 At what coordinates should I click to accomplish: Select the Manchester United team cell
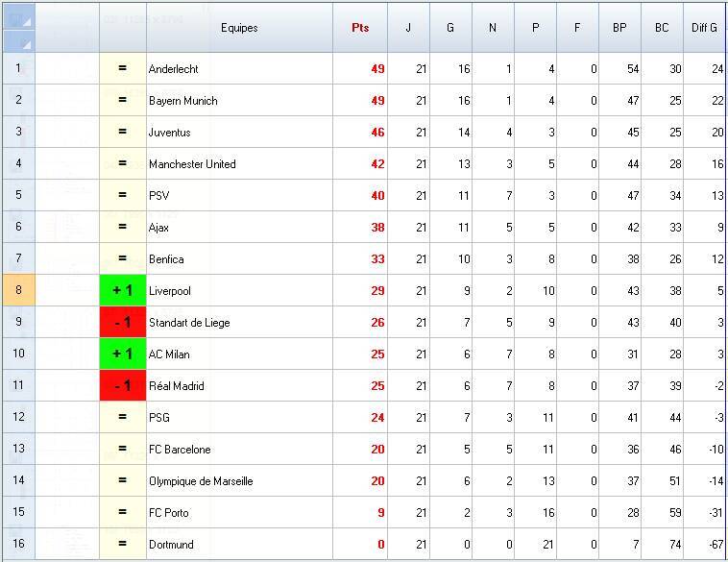[x=238, y=164]
